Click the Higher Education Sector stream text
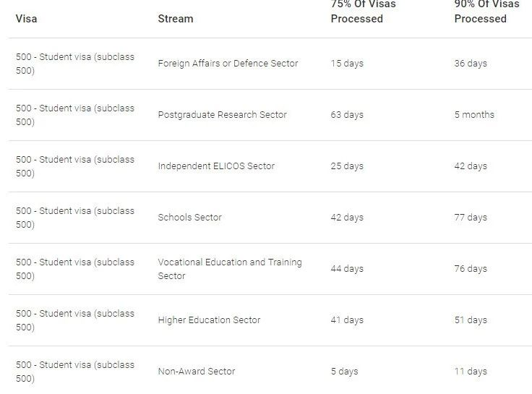This screenshot has height=394, width=532. click(209, 320)
